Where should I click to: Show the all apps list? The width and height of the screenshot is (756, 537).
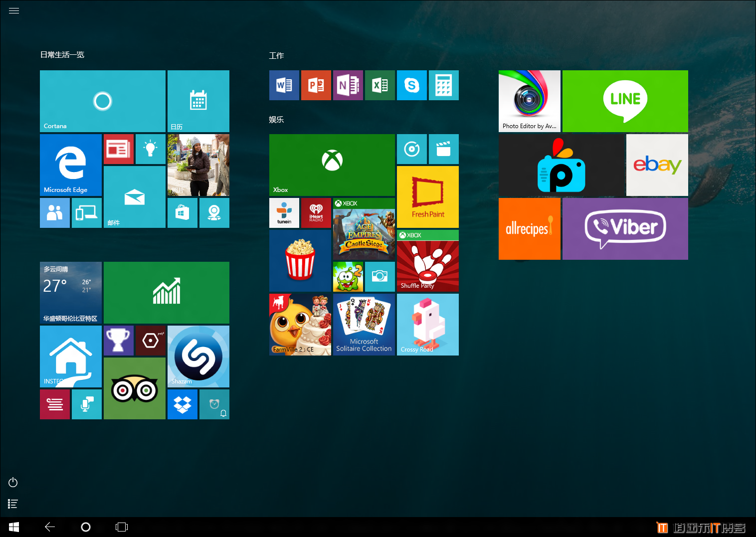[13, 504]
